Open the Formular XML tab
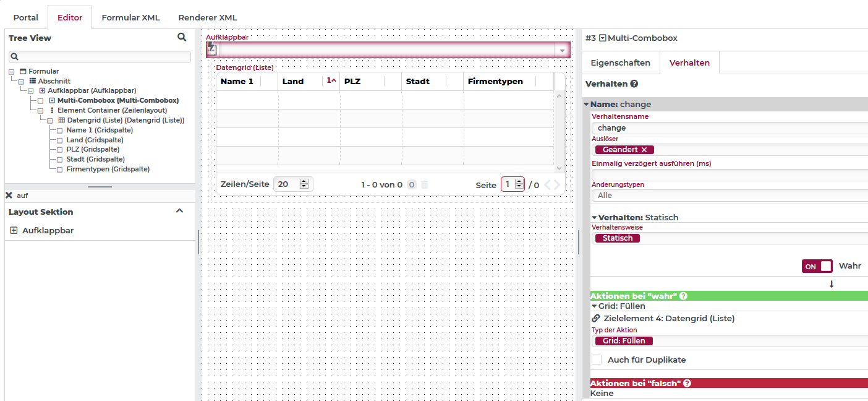868x401 pixels. point(130,17)
